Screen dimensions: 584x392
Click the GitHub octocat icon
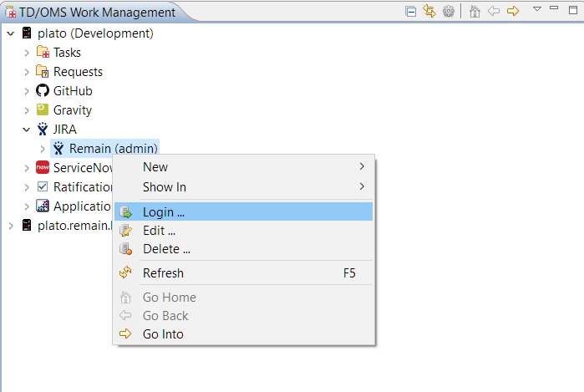[x=43, y=91]
